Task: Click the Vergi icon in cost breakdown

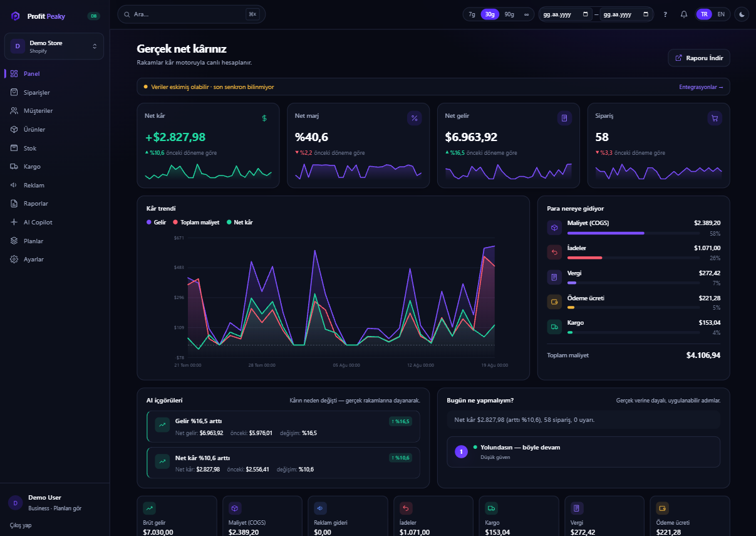Action: (x=554, y=277)
